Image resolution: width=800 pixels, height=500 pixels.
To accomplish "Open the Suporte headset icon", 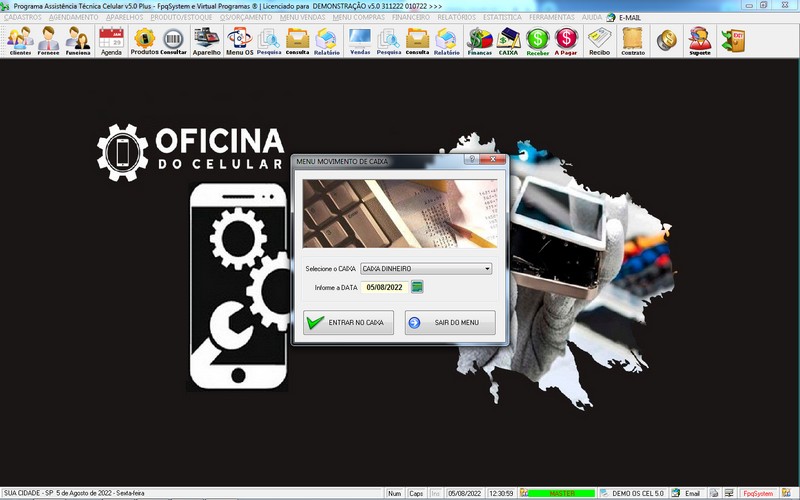I will click(x=700, y=41).
